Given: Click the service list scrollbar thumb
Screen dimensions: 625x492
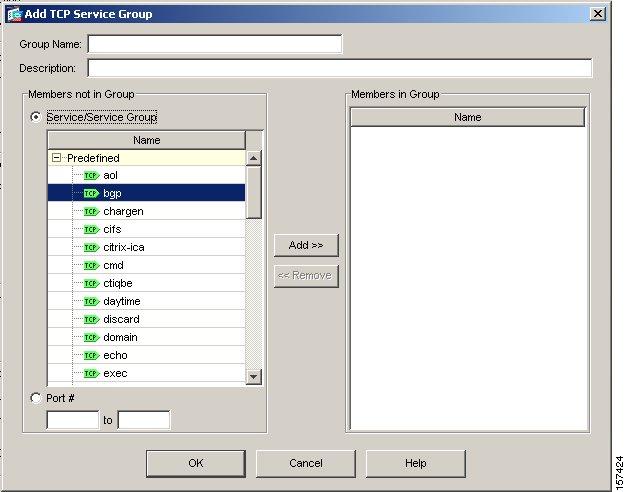Looking at the screenshot, I should tap(254, 193).
